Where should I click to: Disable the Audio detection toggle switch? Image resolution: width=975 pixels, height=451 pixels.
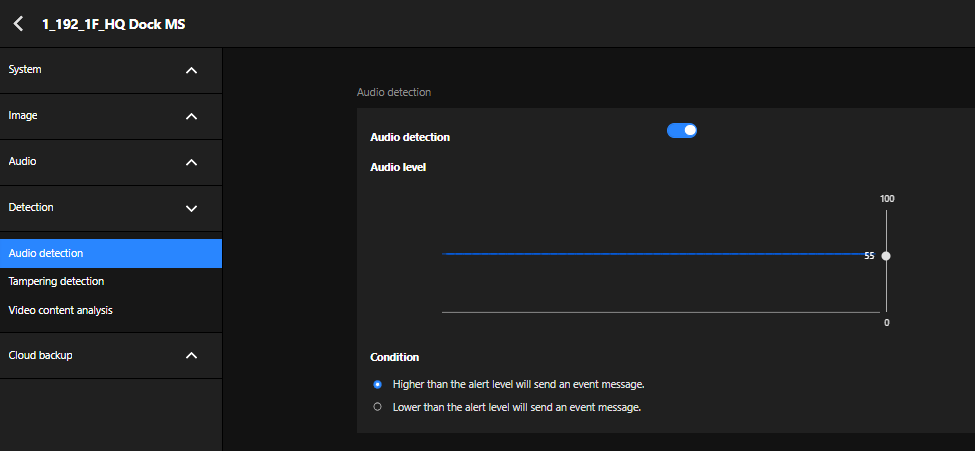682,130
